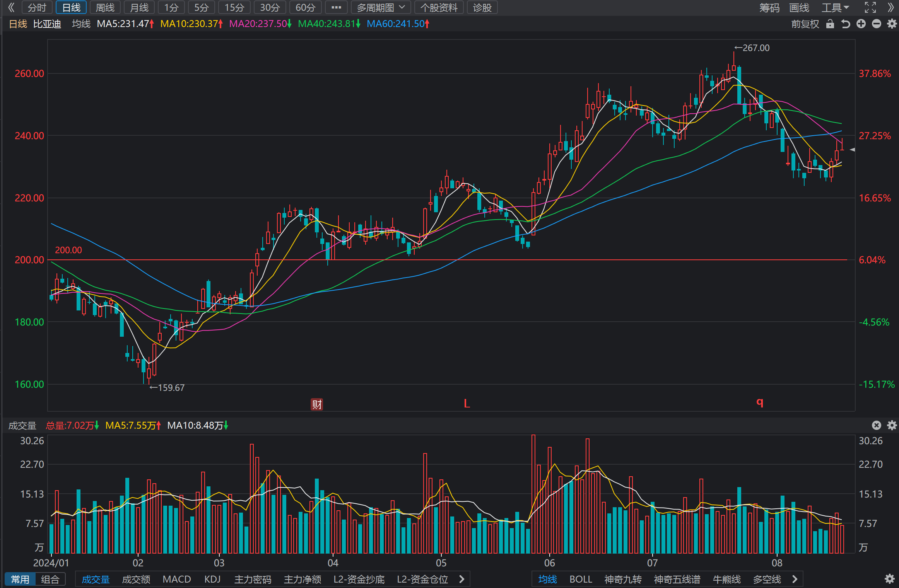The image size is (899, 588).
Task: Select the 30分 period
Action: pyautogui.click(x=270, y=7)
